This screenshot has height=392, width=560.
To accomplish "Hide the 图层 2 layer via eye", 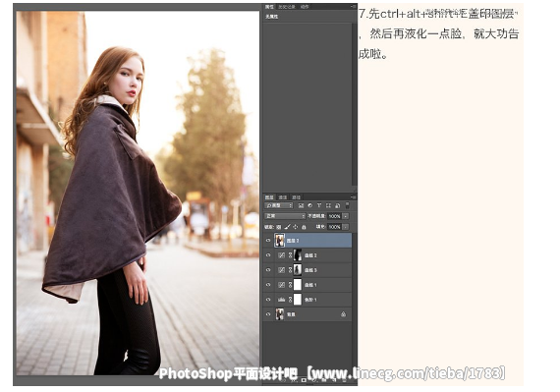I will click(x=268, y=241).
